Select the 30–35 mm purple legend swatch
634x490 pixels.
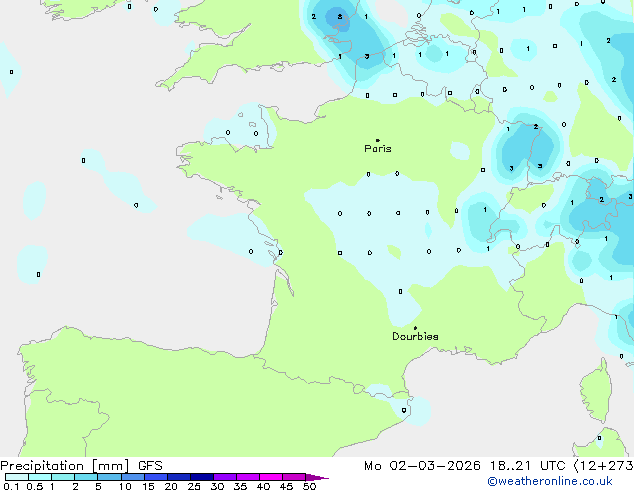pyautogui.click(x=225, y=477)
